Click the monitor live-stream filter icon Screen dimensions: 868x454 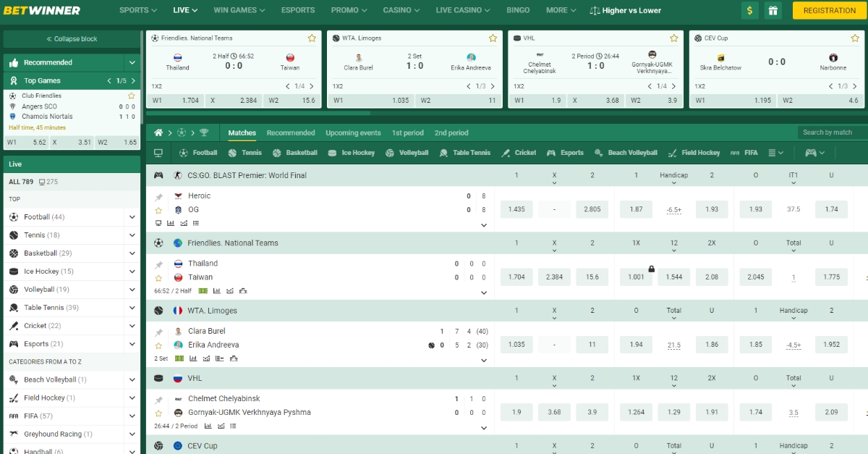tap(158, 153)
